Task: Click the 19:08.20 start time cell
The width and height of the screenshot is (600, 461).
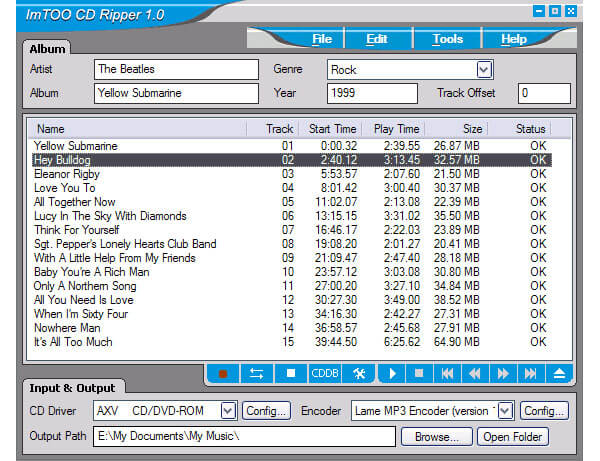Action: pyautogui.click(x=336, y=244)
